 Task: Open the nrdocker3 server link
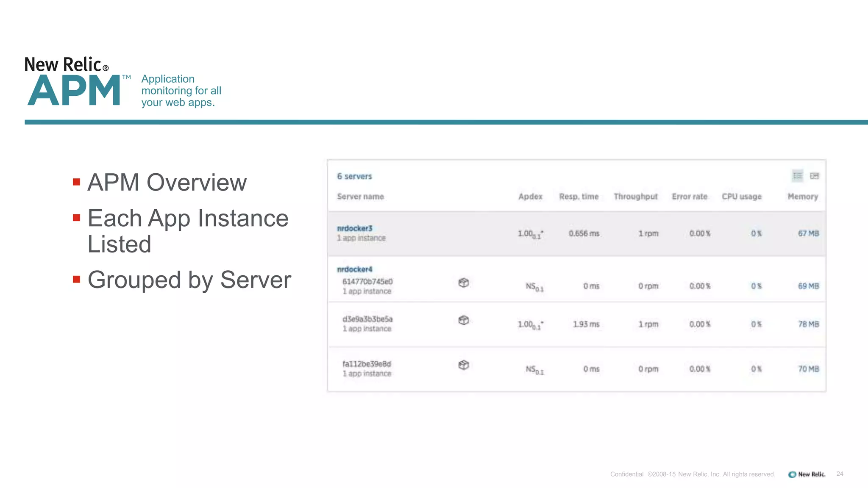click(x=354, y=228)
